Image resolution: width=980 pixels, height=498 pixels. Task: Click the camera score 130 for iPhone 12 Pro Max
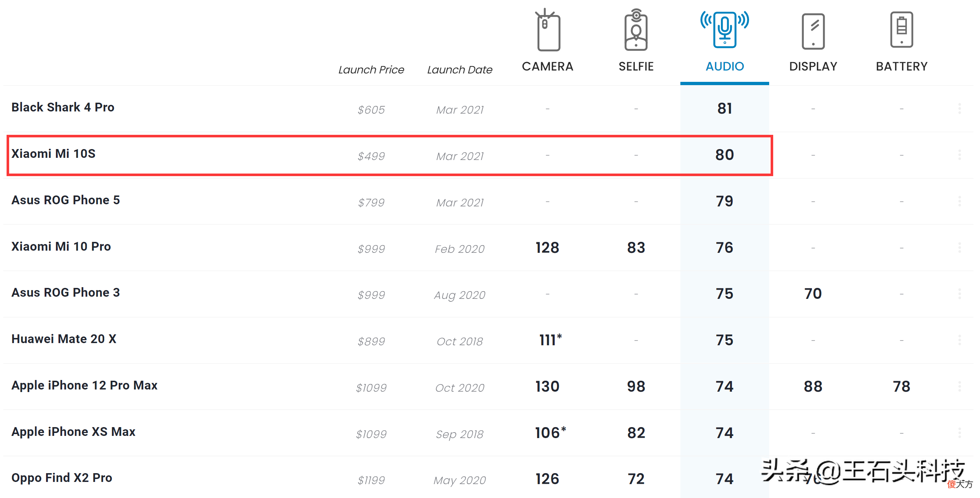pos(547,387)
